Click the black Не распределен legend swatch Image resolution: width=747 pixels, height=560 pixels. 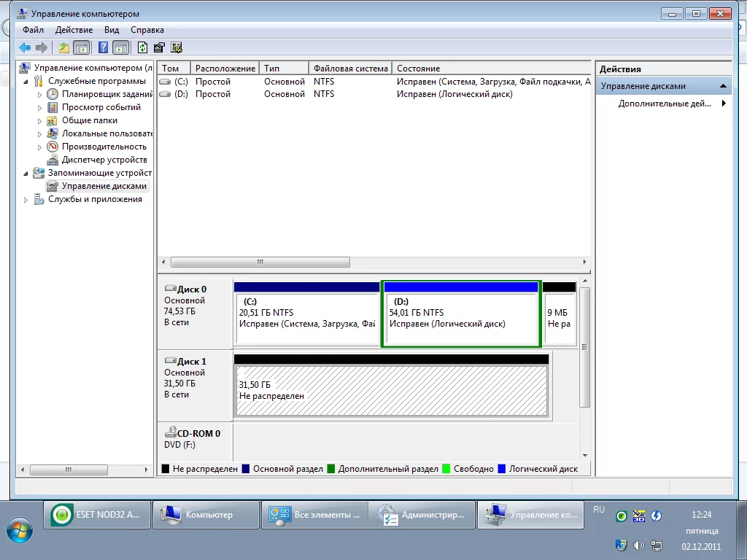167,468
